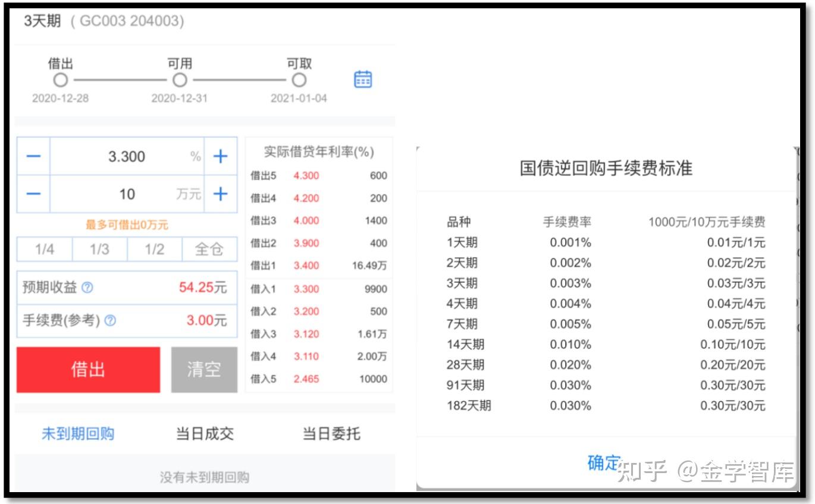The image size is (815, 504).
Task: Select the 1/2 position option
Action: pyautogui.click(x=154, y=250)
